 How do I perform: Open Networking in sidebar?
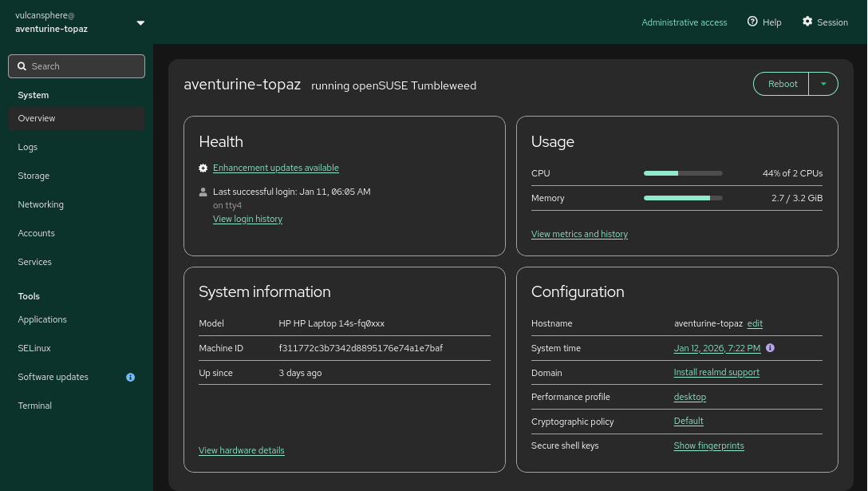coord(77,204)
